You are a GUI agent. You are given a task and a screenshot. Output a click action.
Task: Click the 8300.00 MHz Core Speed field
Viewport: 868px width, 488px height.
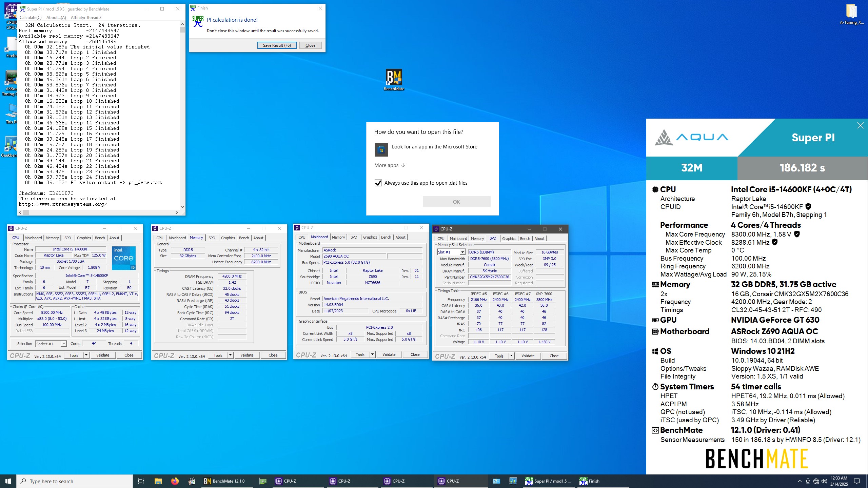tap(52, 313)
